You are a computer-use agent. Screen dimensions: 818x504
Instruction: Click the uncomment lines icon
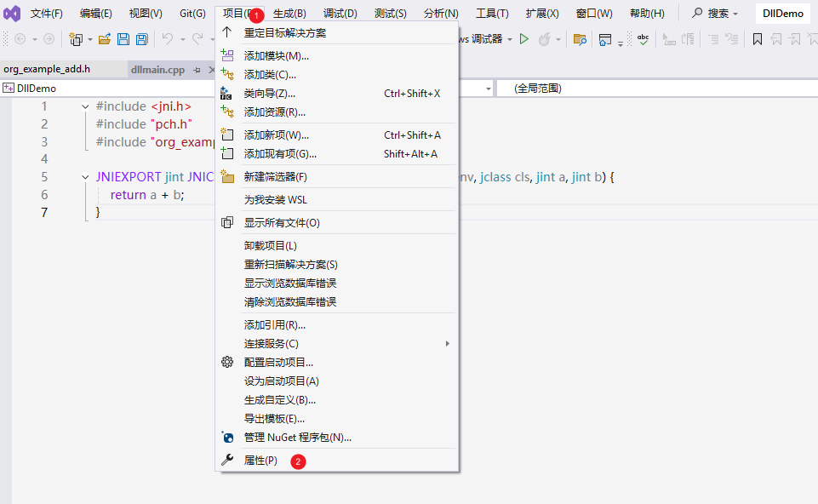[x=732, y=39]
